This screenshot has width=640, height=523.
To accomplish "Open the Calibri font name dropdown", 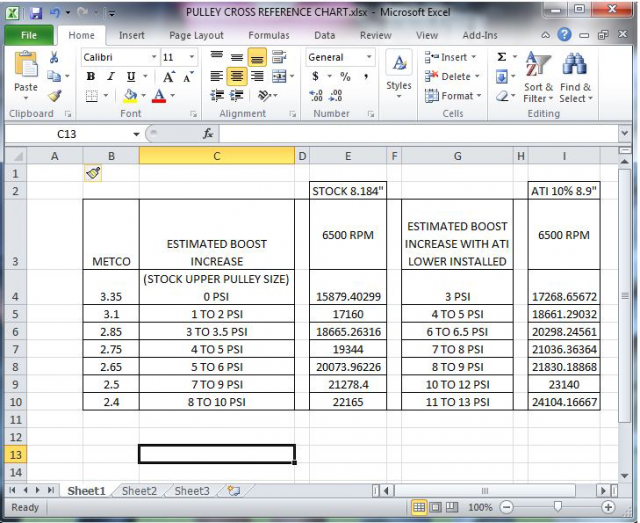I will [x=152, y=58].
